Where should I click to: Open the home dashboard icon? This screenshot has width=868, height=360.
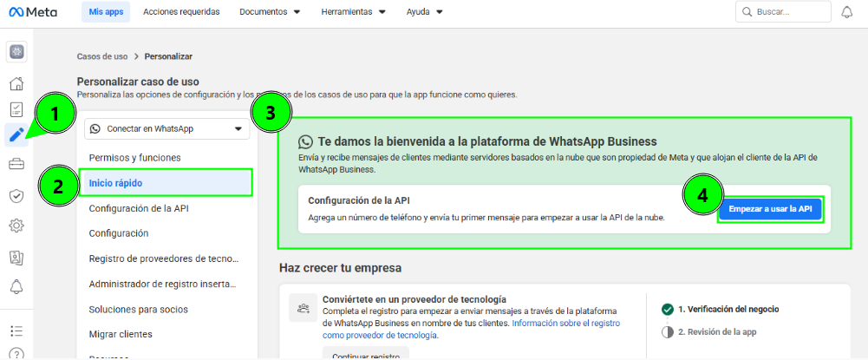16,83
